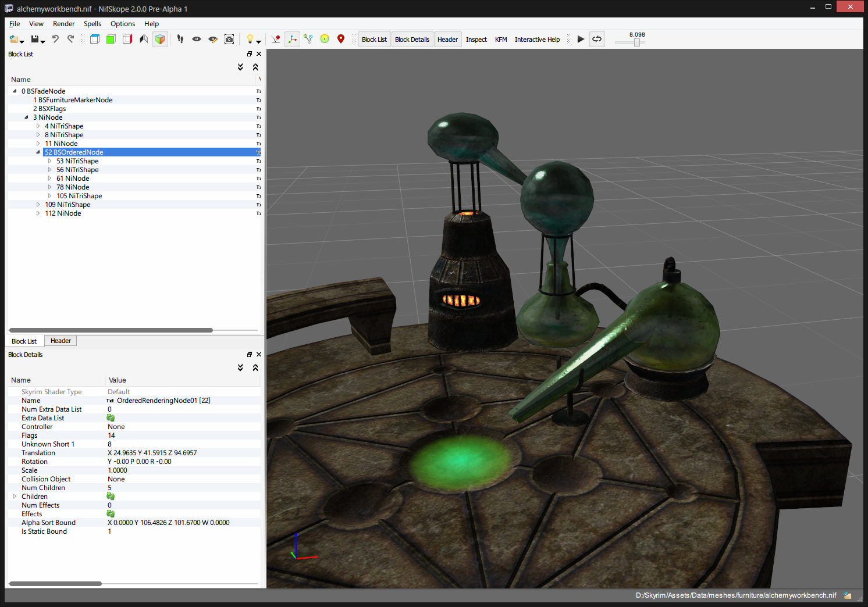Image resolution: width=868 pixels, height=607 pixels.
Task: Toggle loop animation playback button
Action: (597, 39)
